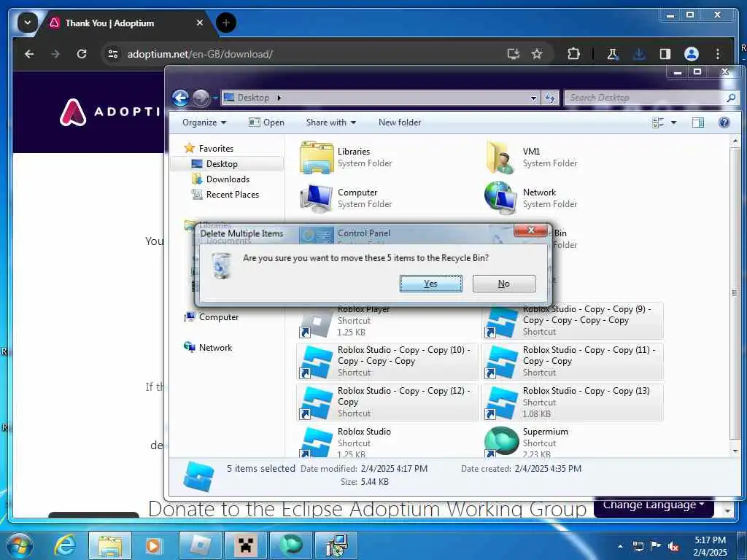Select Roblox Studio Copy (9) shortcut
Screen dimensions: 747x560
click(572, 321)
